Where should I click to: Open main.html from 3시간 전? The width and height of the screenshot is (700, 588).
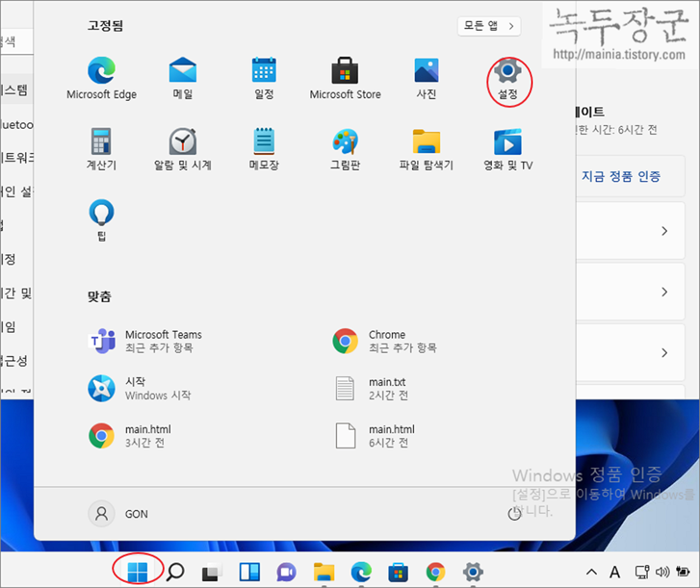point(130,436)
